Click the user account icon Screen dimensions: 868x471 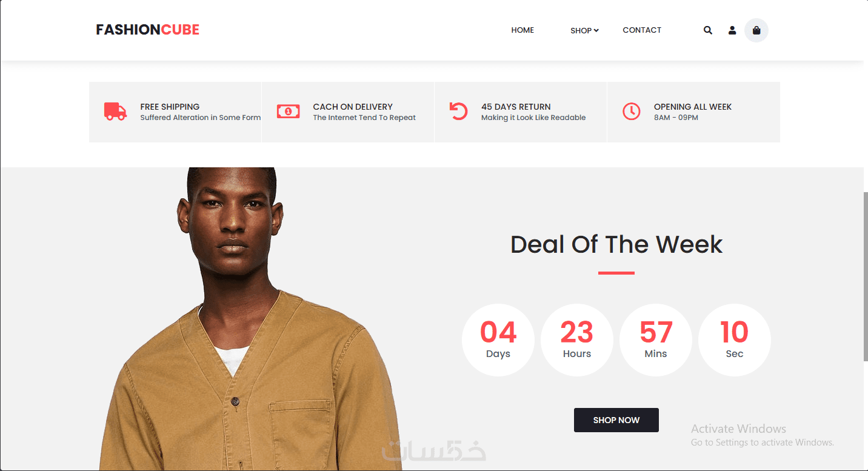click(732, 30)
